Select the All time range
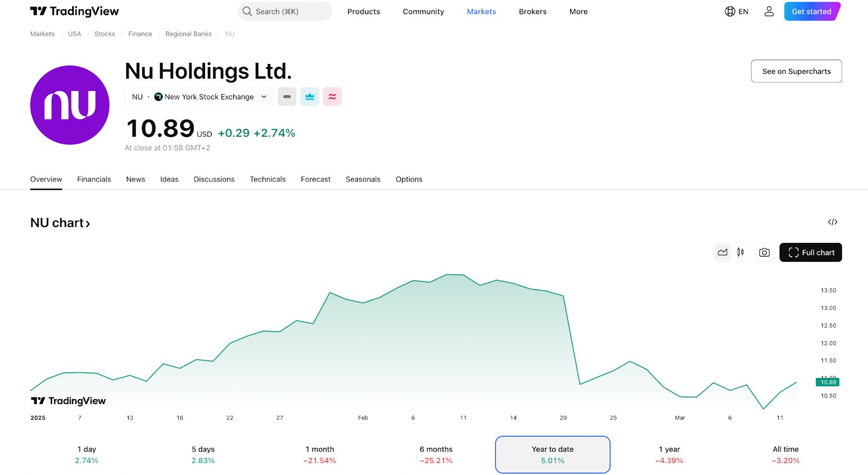This screenshot has height=475, width=868. click(786, 455)
